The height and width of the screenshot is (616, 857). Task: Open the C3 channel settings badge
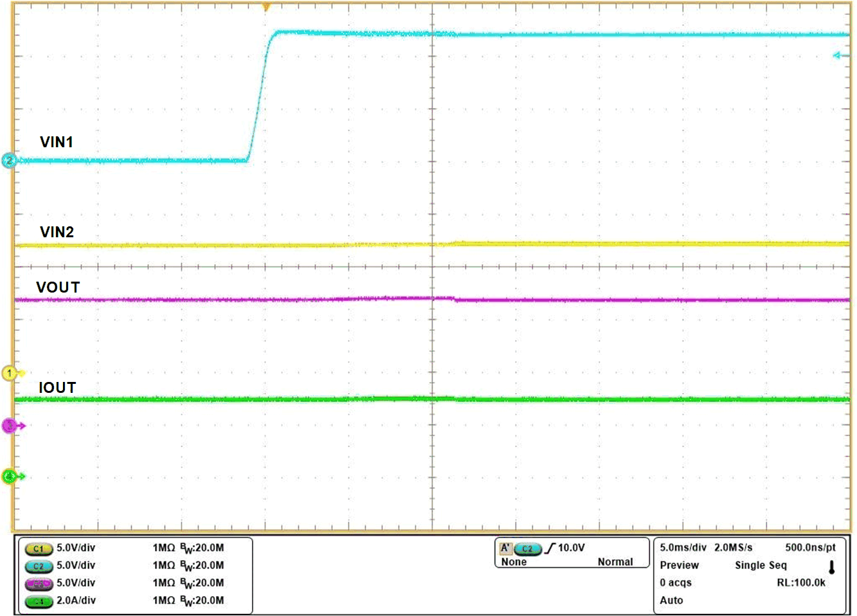tap(39, 583)
